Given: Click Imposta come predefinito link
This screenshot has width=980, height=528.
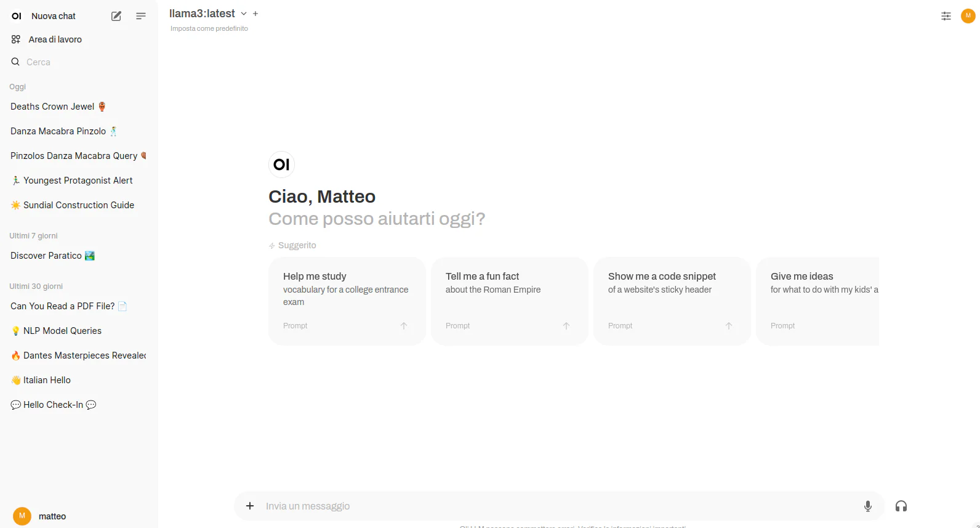Looking at the screenshot, I should coord(209,29).
